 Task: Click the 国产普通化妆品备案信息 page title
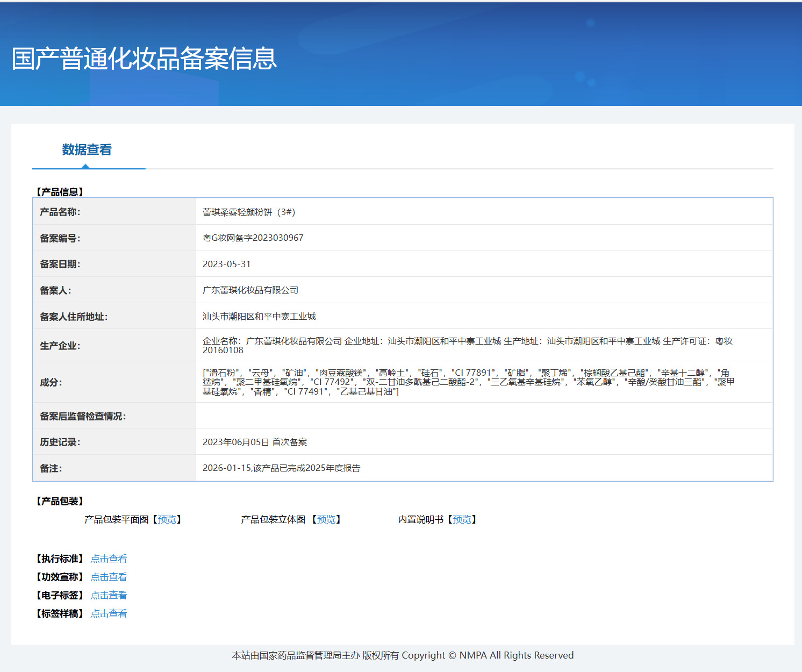point(144,59)
